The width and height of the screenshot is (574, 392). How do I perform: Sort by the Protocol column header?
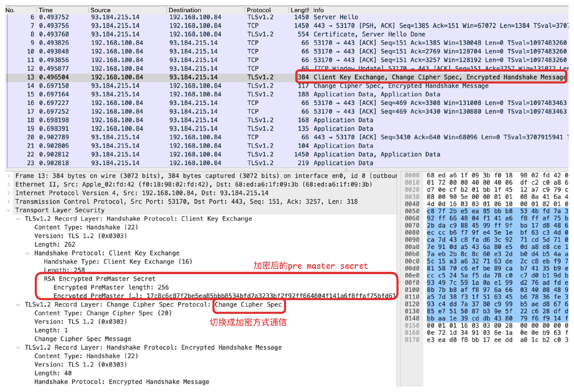pyautogui.click(x=259, y=10)
